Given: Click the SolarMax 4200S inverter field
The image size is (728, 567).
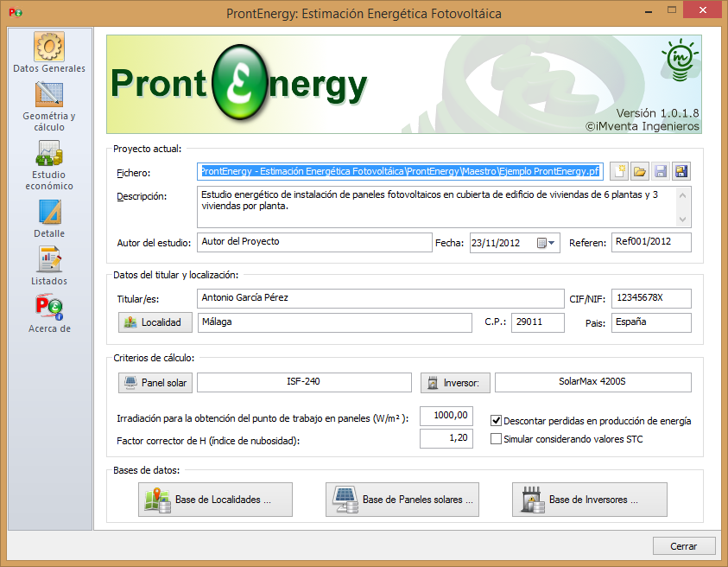Looking at the screenshot, I should [x=593, y=382].
